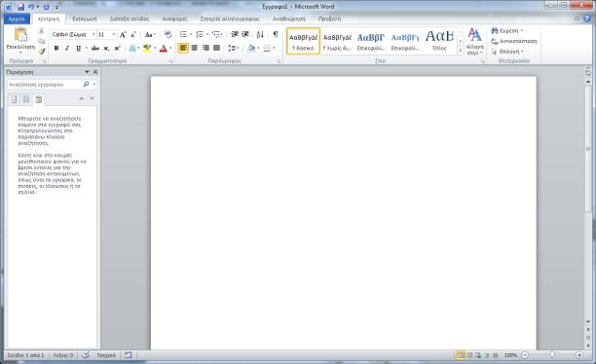This screenshot has height=364, width=596.
Task: Toggle Bold formatting
Action: 56,49
